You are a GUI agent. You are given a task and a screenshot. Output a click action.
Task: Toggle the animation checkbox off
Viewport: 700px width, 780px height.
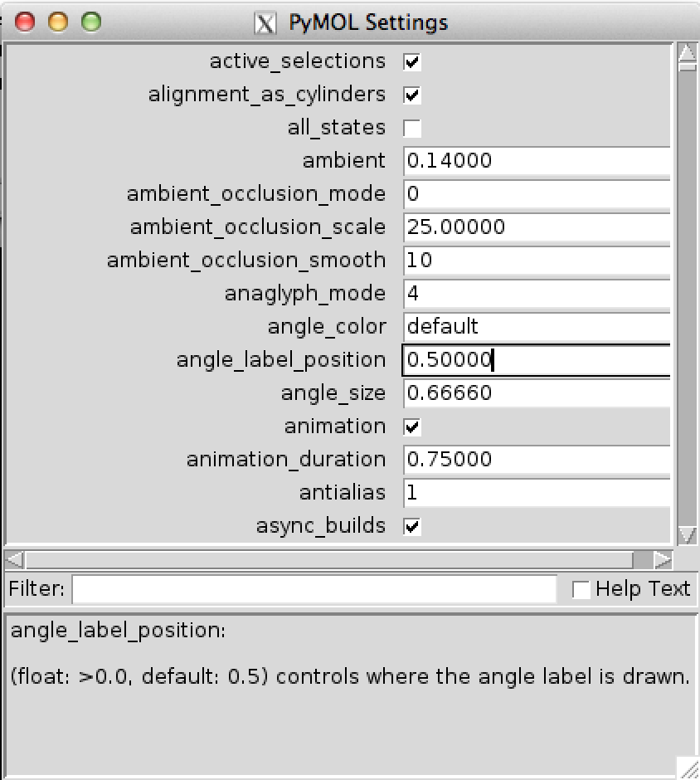pos(412,426)
